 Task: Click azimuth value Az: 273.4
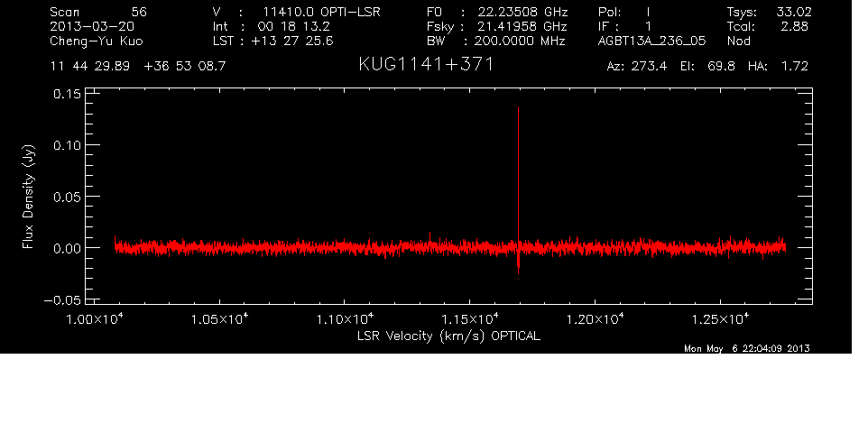pos(637,67)
